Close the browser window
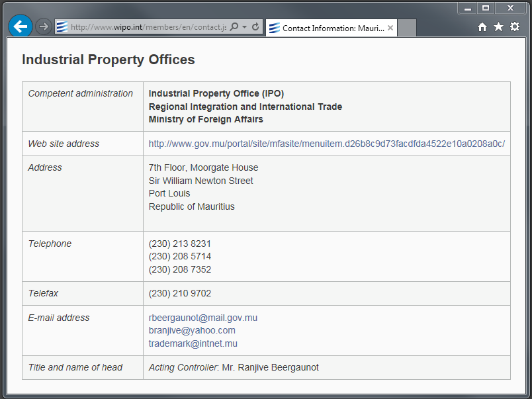The height and width of the screenshot is (399, 532). tap(511, 8)
